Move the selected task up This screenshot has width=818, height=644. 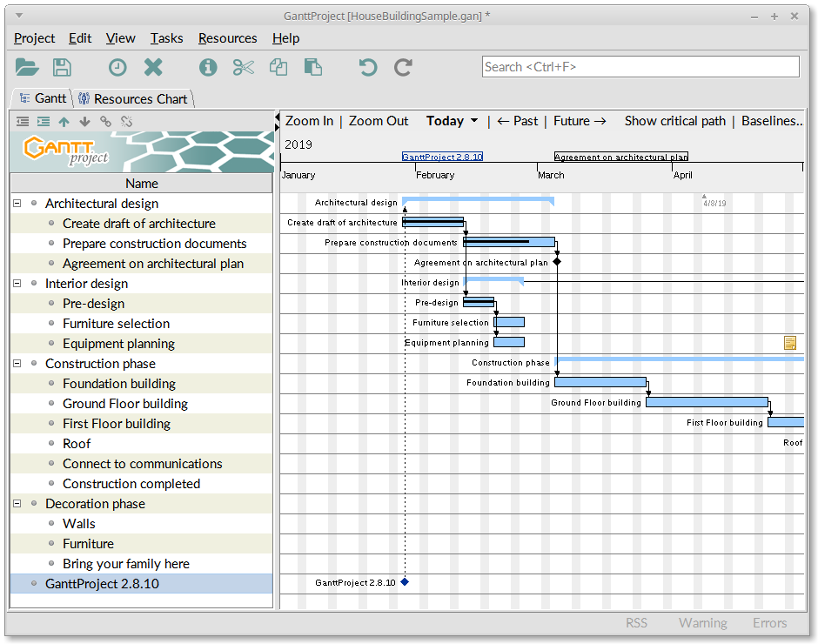pyautogui.click(x=64, y=122)
